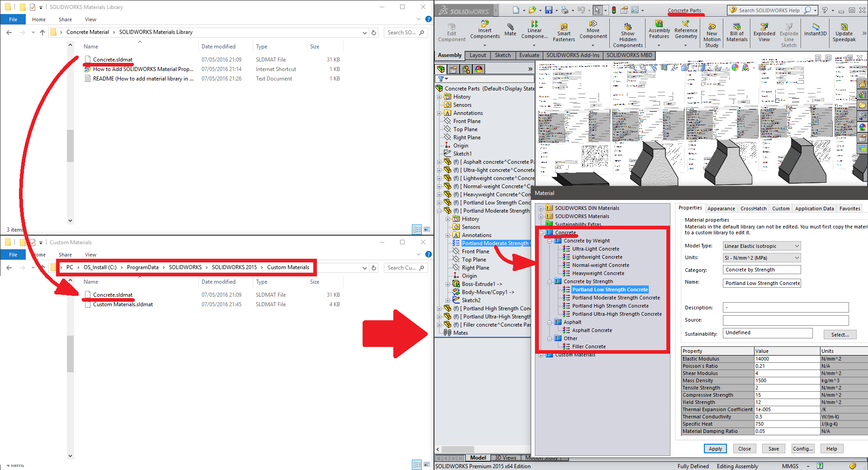Screen dimensions: 868x470
Task: Collapse the Asphalt category
Action: tap(550, 323)
